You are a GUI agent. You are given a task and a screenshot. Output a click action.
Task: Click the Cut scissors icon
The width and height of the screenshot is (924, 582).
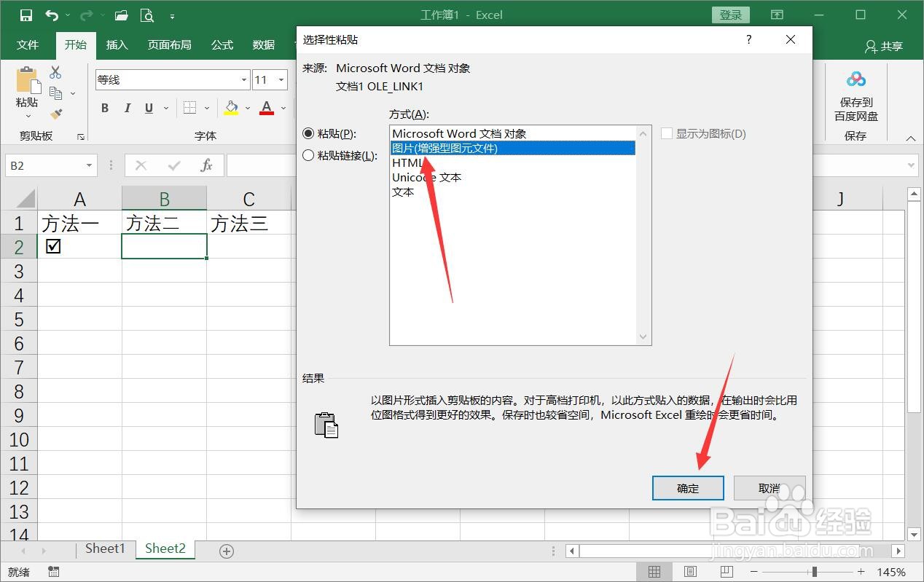pyautogui.click(x=55, y=72)
